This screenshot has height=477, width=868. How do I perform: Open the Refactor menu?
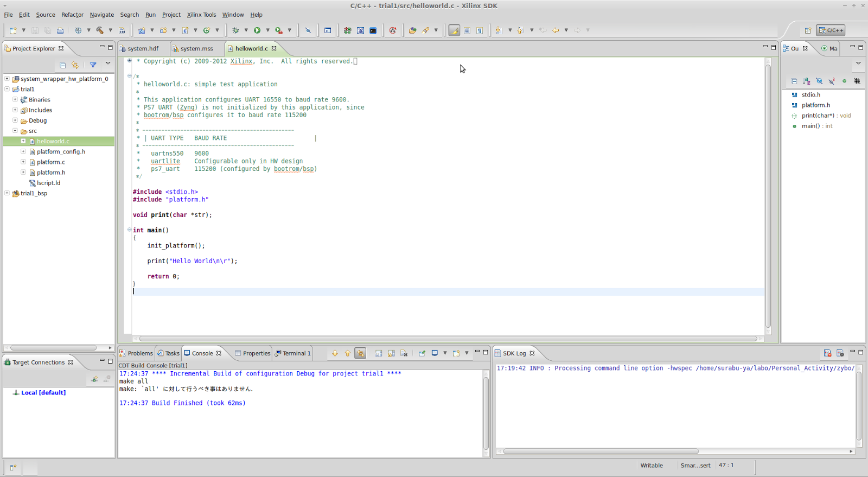click(72, 15)
